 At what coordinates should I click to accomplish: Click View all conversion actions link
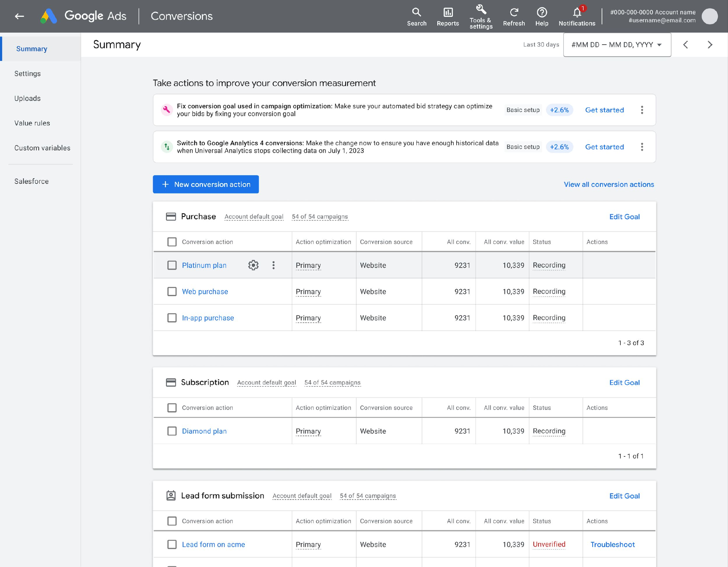point(609,184)
